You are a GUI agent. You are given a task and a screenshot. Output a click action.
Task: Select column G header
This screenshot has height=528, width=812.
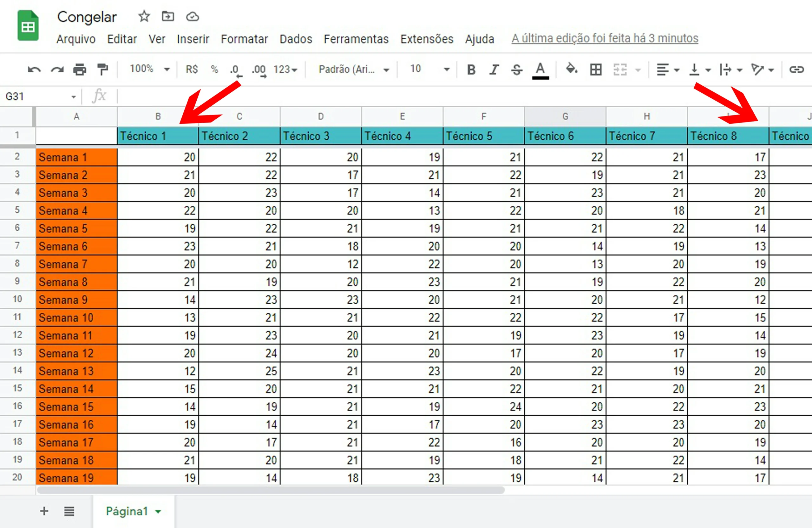(565, 116)
